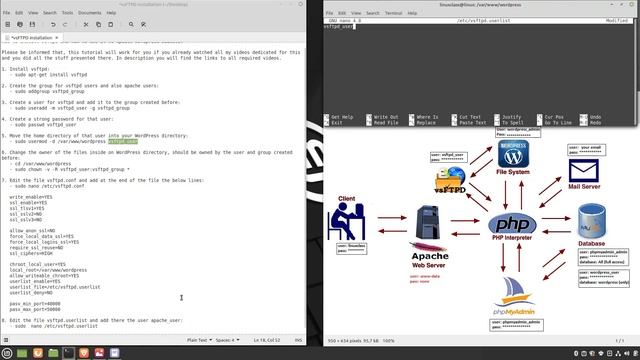
Task: Click the INS insert mode indicator
Action: point(298,340)
